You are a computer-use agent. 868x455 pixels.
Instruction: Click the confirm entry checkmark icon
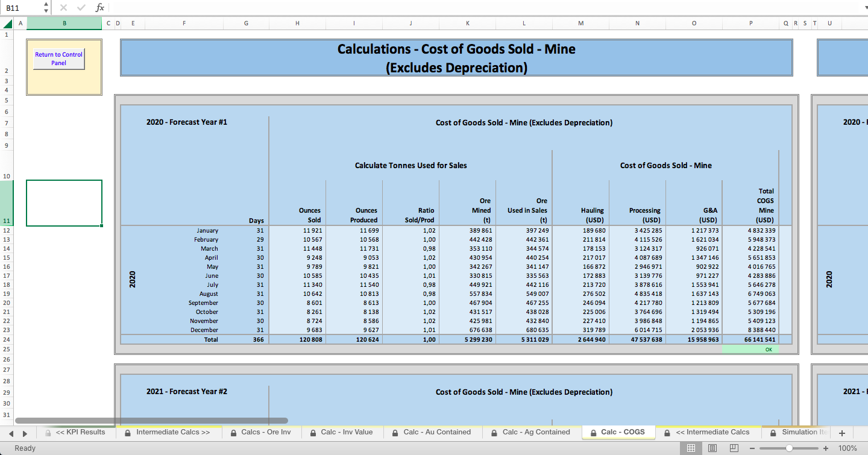(x=81, y=8)
